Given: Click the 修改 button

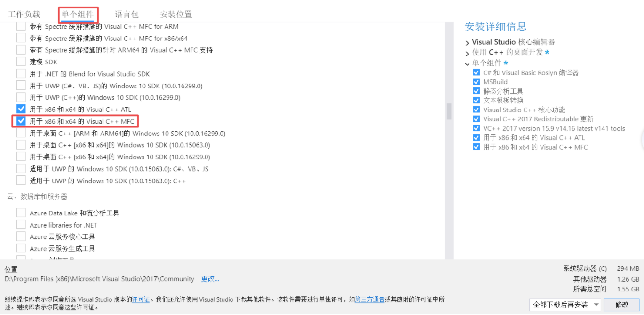Looking at the screenshot, I should 622,305.
